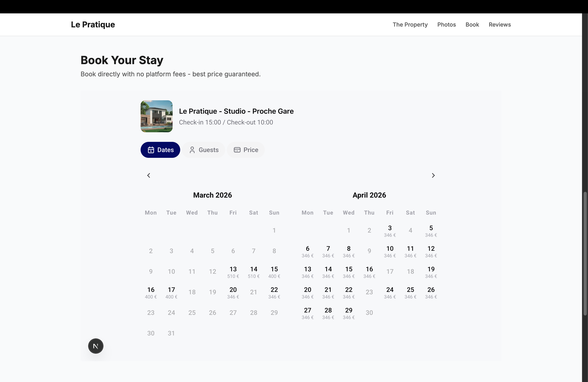Pick April 22 at 346 €
The image size is (588, 382).
coord(349,292)
